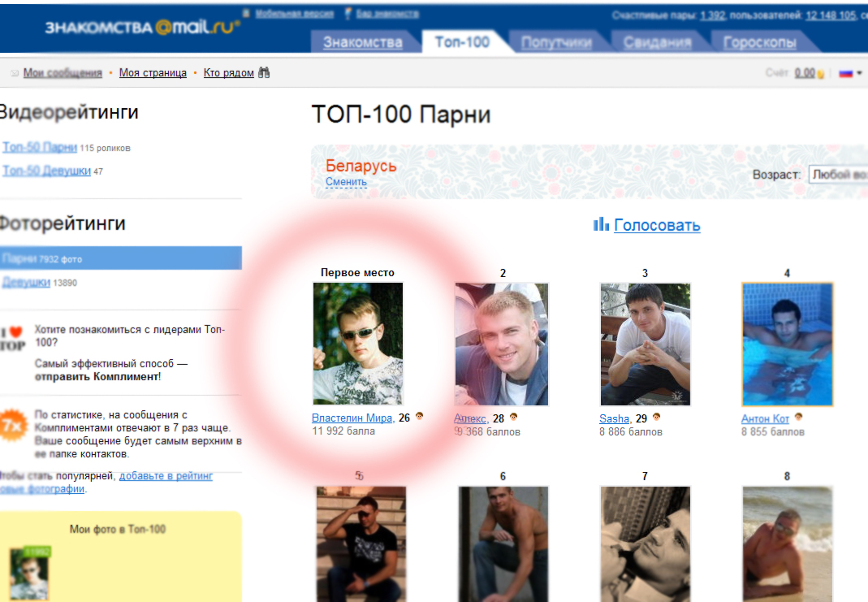Click the binoculars icon after Кто рядом
Image resolution: width=868 pixels, height=602 pixels.
(x=264, y=72)
